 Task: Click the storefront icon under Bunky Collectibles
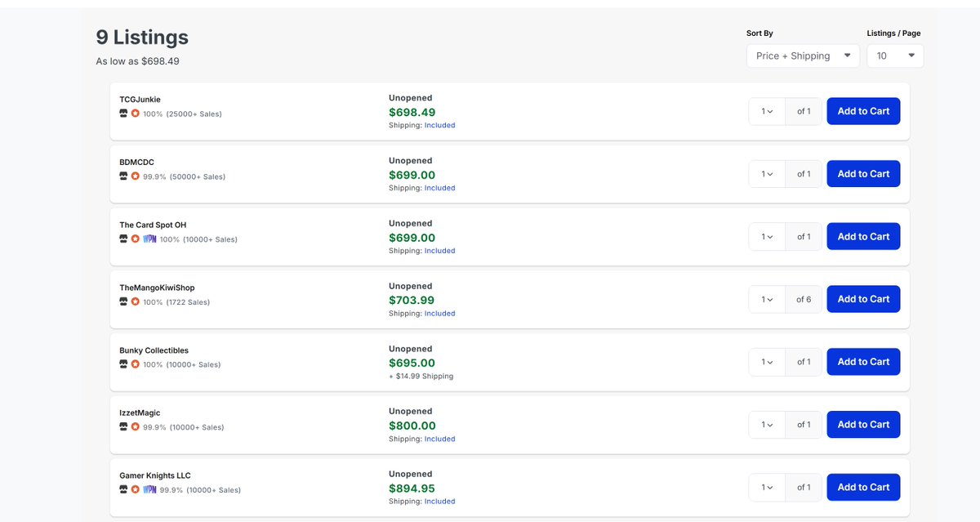(x=123, y=364)
